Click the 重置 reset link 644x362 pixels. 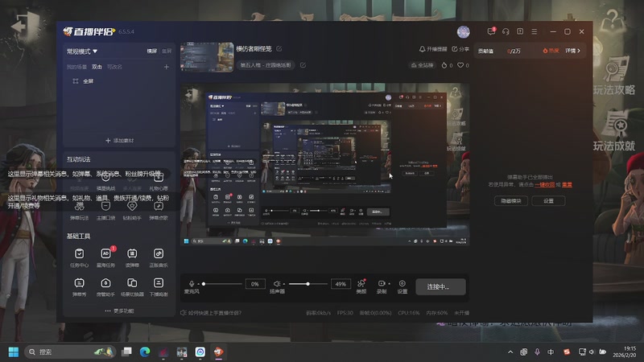click(567, 185)
